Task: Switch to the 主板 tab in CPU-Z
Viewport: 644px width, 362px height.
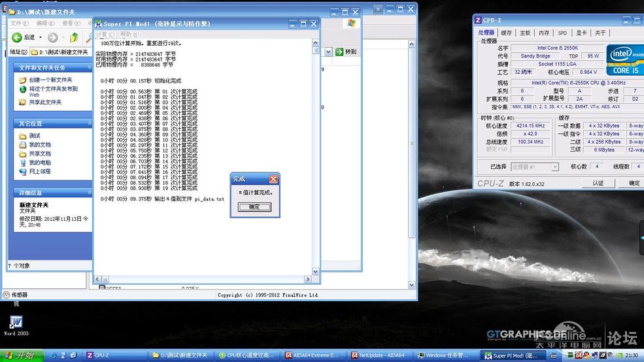Action: pos(525,33)
